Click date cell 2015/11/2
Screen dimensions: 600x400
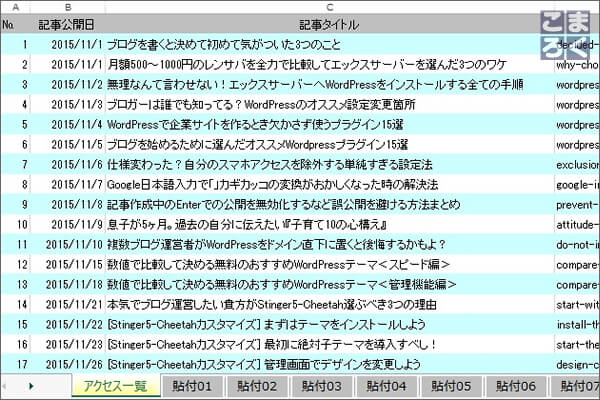point(68,84)
